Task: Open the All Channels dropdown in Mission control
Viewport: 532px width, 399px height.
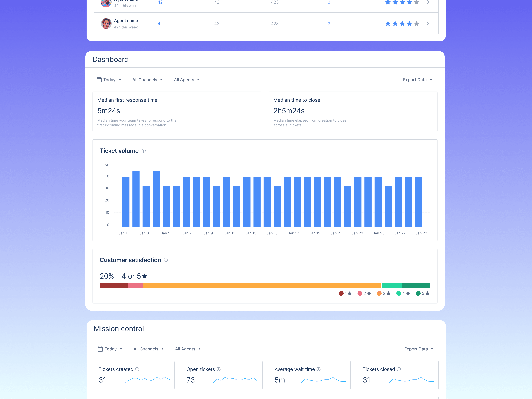Action: point(149,349)
